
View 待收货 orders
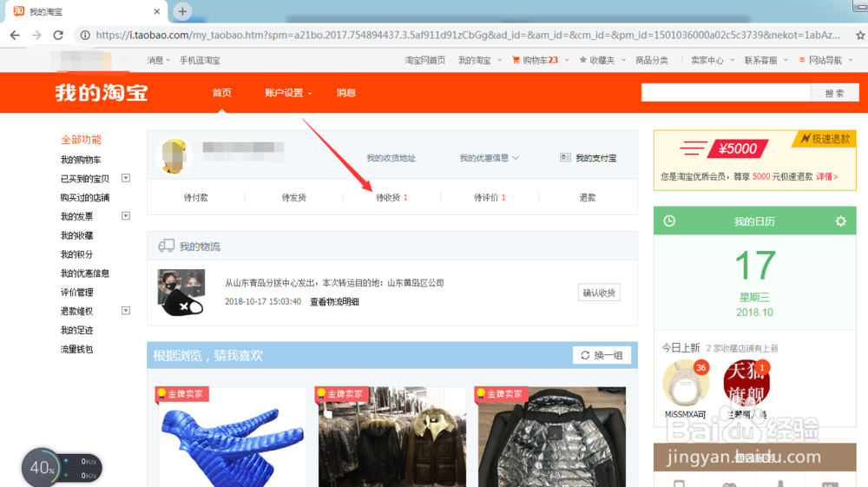(x=391, y=198)
